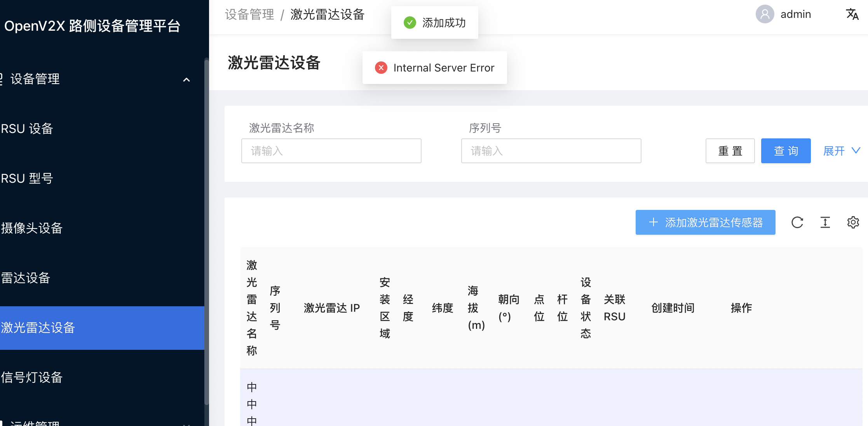The width and height of the screenshot is (868, 426).
Task: Collapse the 设备管理 menu section
Action: coord(186,80)
